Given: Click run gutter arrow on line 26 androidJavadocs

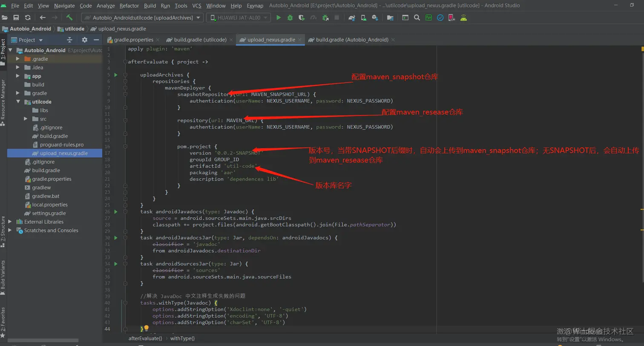Looking at the screenshot, I should (x=115, y=211).
